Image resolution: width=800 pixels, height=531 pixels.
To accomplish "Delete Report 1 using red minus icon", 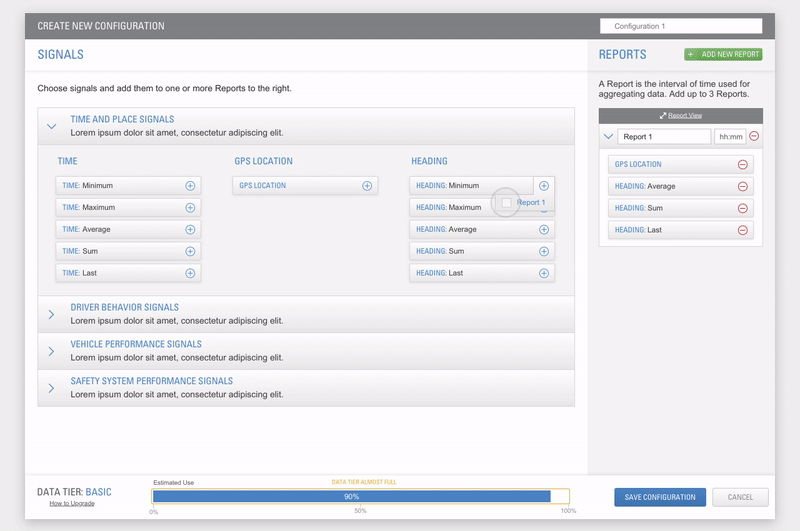I will pyautogui.click(x=754, y=136).
